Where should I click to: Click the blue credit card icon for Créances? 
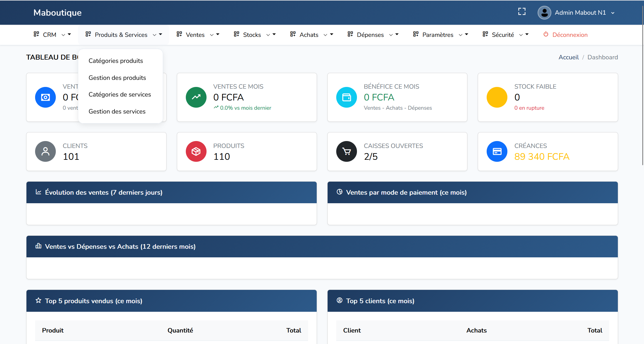click(x=497, y=151)
